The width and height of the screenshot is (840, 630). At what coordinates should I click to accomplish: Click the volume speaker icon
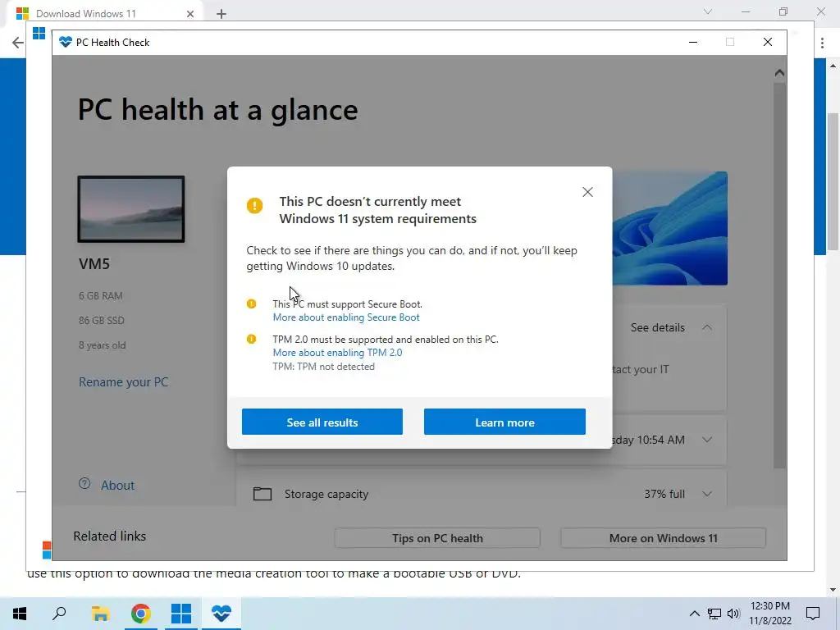pyautogui.click(x=733, y=614)
